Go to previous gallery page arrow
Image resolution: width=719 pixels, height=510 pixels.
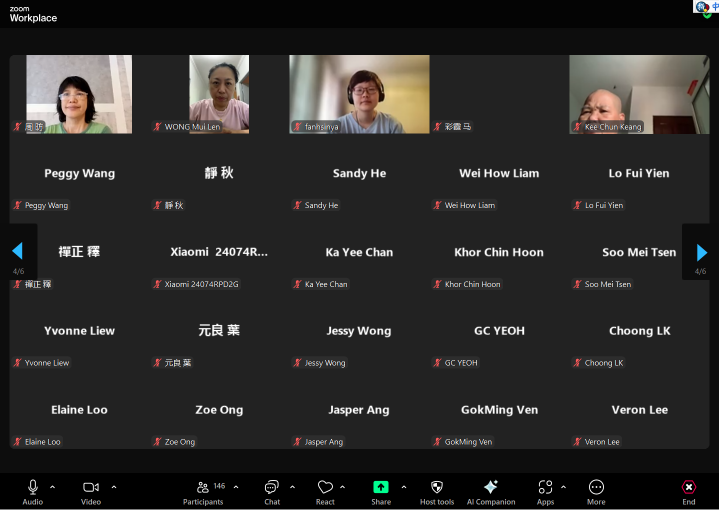coord(17,252)
